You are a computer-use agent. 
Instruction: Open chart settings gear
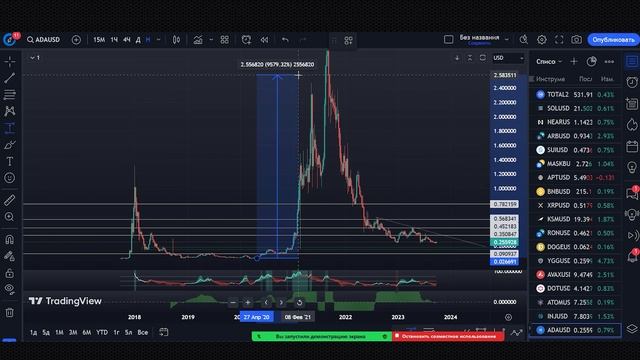[x=542, y=40]
